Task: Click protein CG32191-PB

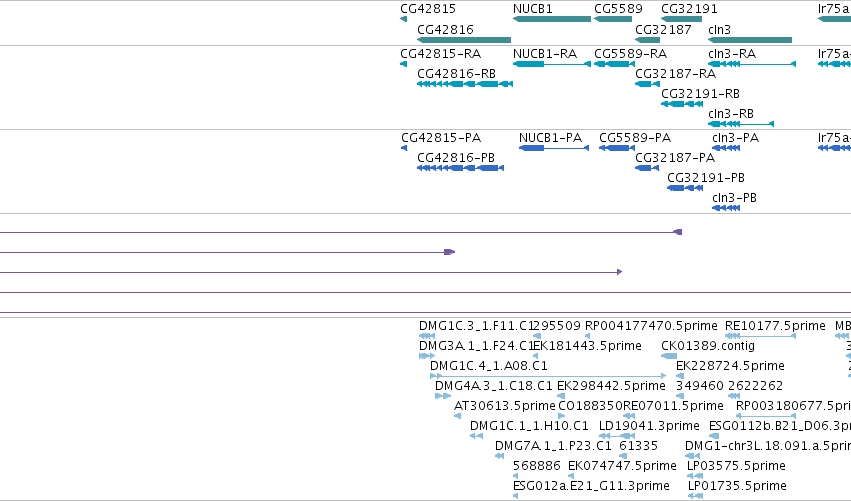Action: 706,178
